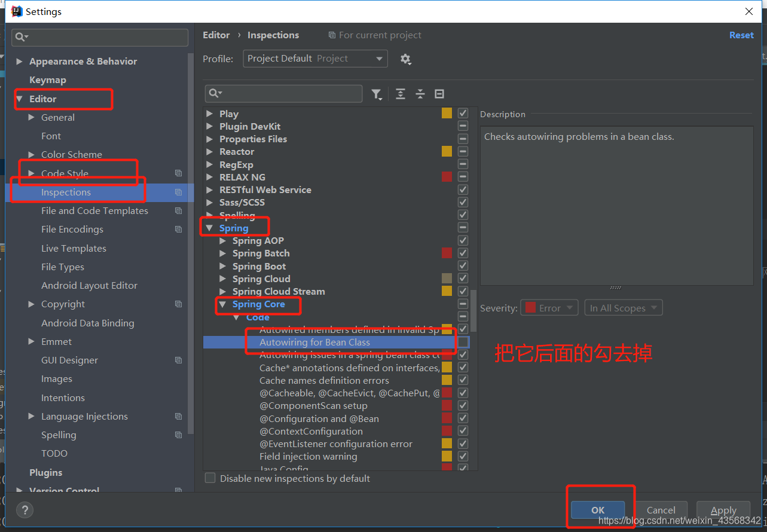Click the IntelliJ logo in title bar
The height and width of the screenshot is (532, 767).
(x=17, y=11)
